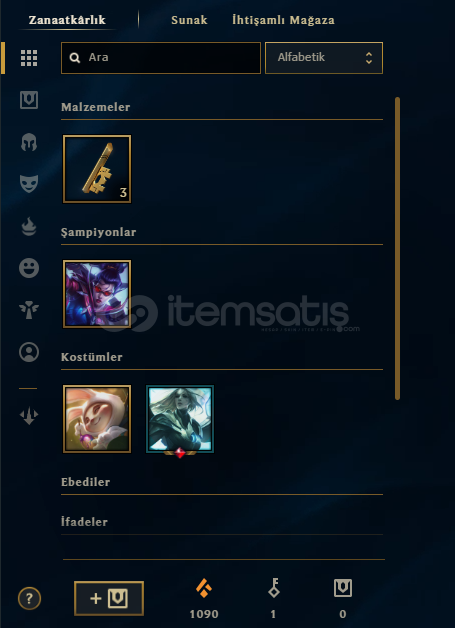The height and width of the screenshot is (628, 455).
Task: Open the help question mark icon
Action: pos(29,598)
